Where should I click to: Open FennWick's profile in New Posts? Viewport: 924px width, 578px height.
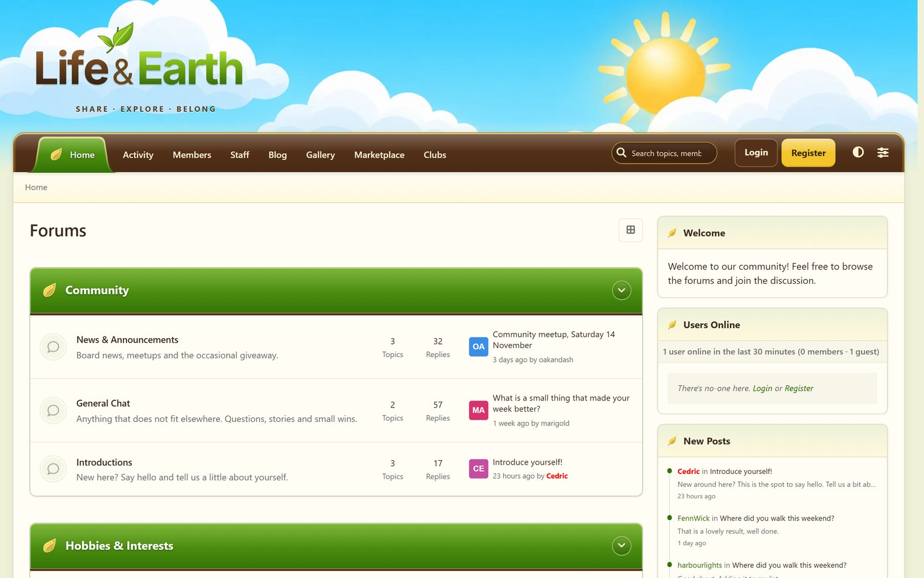point(693,518)
